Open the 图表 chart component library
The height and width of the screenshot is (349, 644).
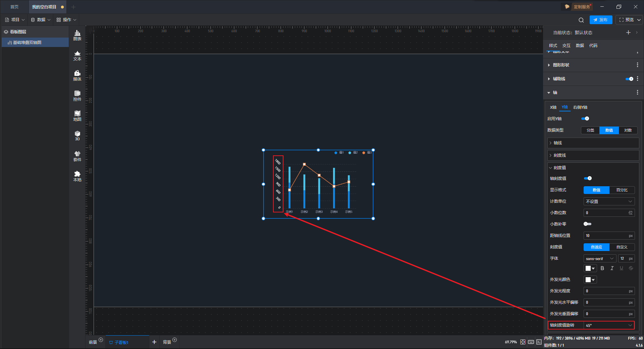point(77,35)
